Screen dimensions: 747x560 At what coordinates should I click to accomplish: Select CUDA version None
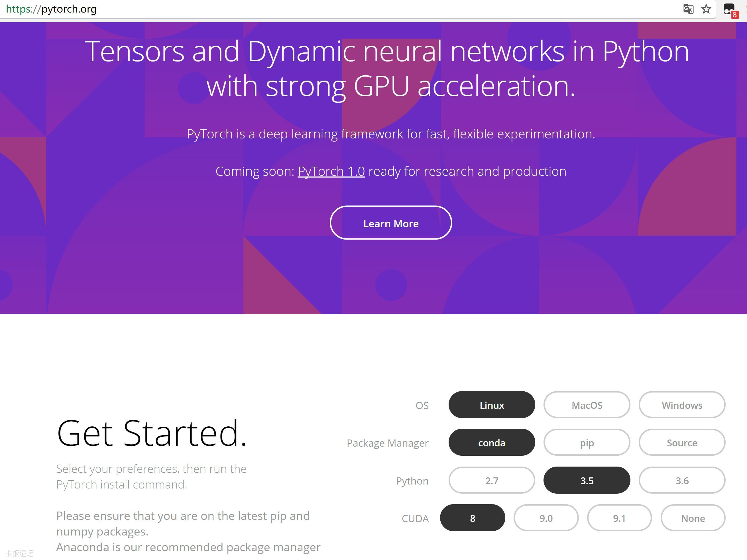(692, 518)
